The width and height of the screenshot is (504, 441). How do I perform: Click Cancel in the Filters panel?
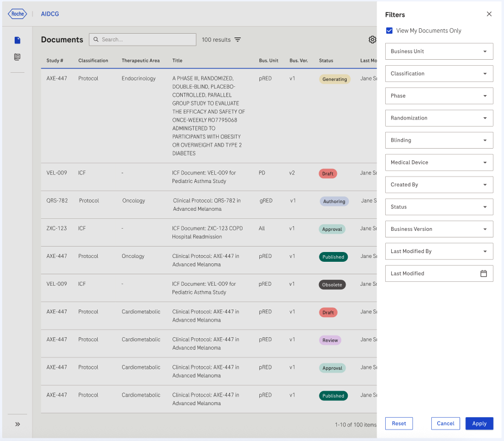pyautogui.click(x=445, y=424)
